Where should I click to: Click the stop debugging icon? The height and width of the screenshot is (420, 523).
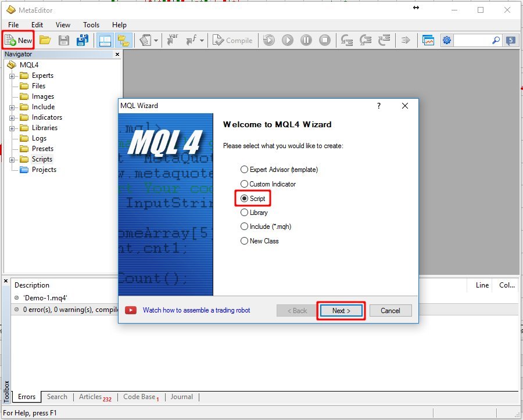[x=324, y=40]
